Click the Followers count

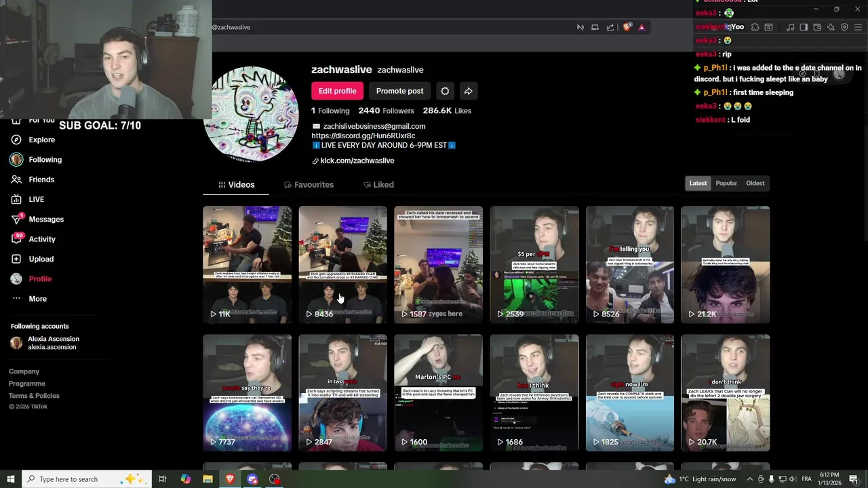(x=386, y=110)
